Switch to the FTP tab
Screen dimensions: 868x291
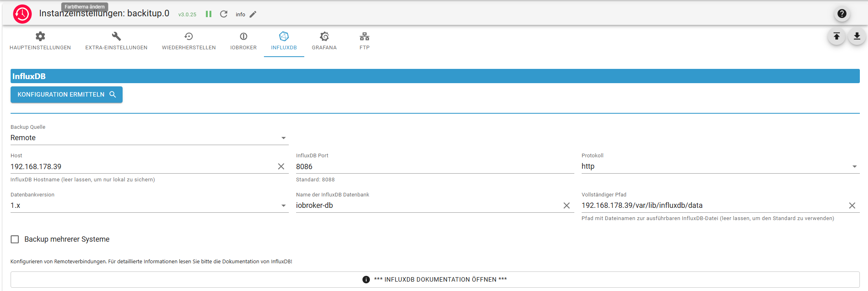[x=365, y=41]
